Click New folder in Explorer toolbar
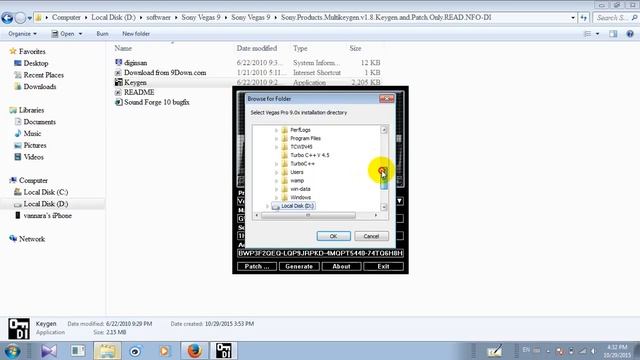Screen dimensions: 640x360 (x=136, y=33)
